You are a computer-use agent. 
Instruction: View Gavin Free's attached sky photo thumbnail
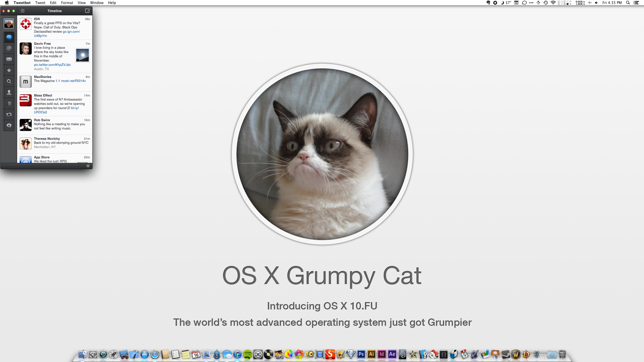83,55
